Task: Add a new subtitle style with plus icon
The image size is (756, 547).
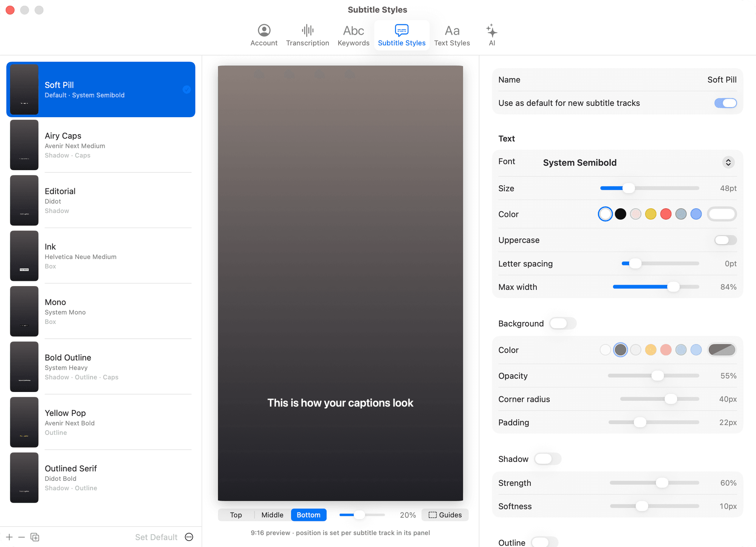Action: [x=9, y=537]
